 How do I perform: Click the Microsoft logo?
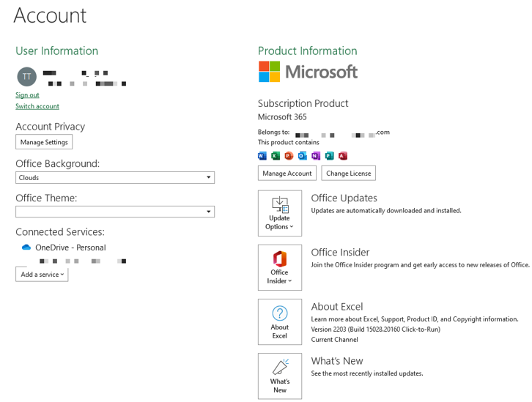click(x=308, y=72)
